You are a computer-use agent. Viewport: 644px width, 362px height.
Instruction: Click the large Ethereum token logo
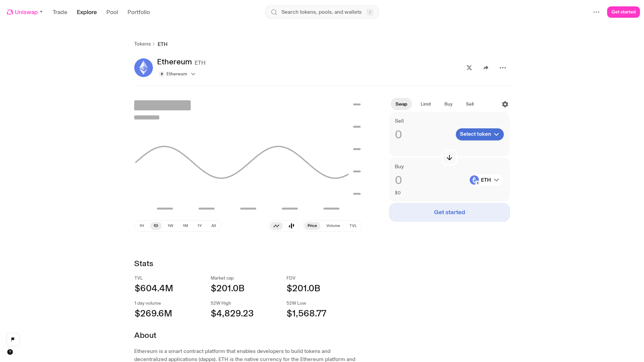pos(144,68)
